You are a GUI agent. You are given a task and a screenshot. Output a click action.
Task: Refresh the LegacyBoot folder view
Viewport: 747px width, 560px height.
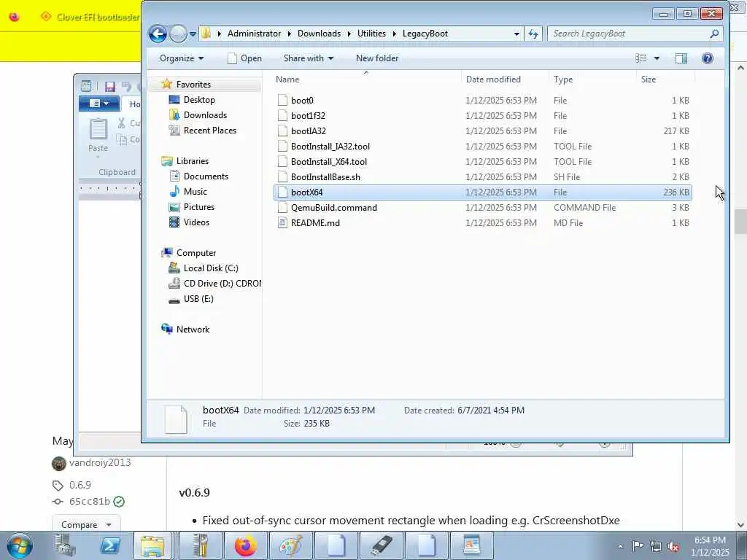pyautogui.click(x=533, y=34)
